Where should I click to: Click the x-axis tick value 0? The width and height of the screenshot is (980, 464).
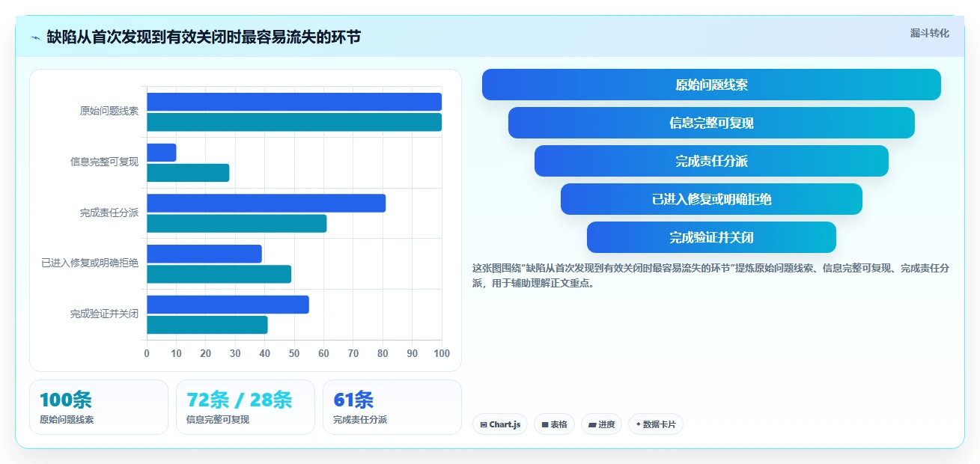click(x=147, y=353)
